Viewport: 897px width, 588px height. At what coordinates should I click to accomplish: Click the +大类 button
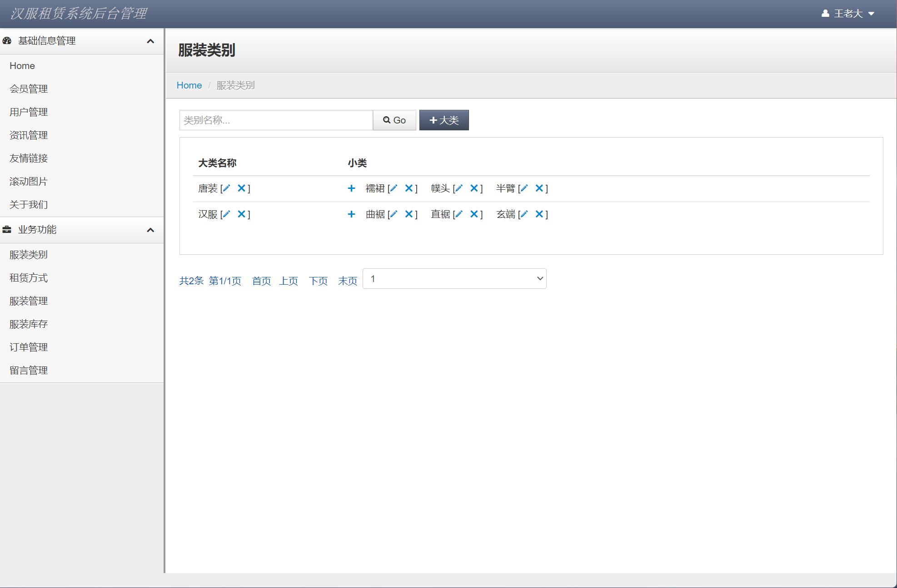444,119
